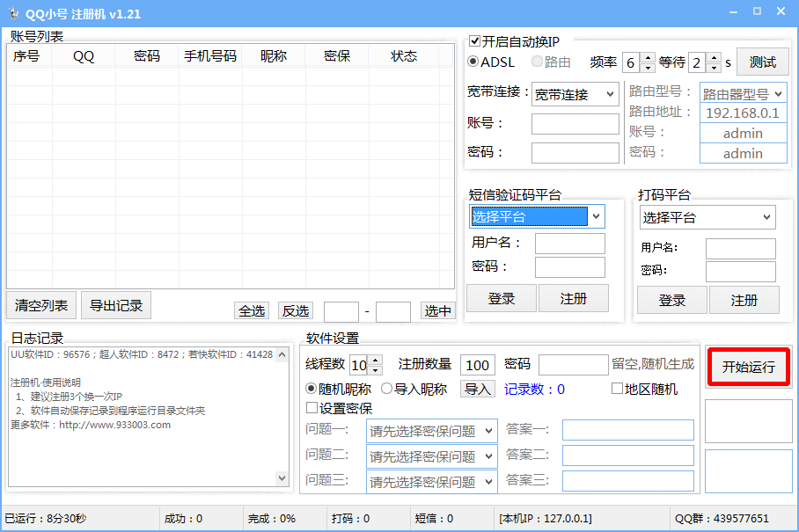799x532 pixels.
Task: Click the 选中 button
Action: pyautogui.click(x=437, y=310)
